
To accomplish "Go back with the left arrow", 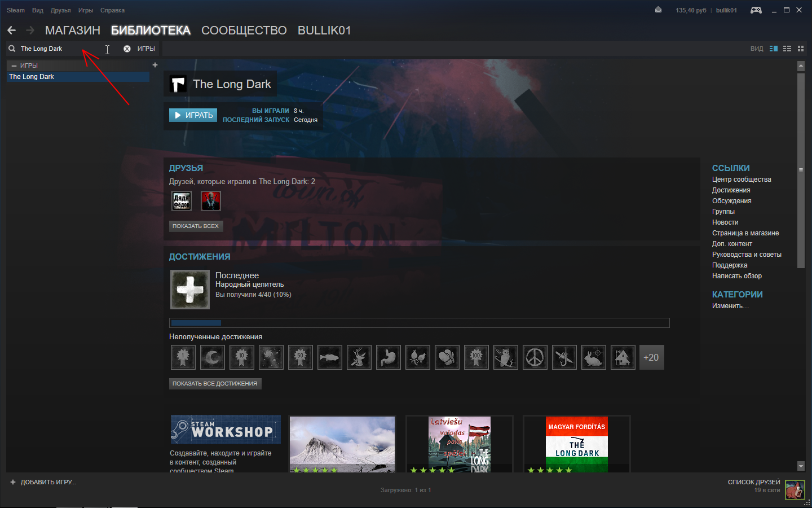I will point(12,30).
